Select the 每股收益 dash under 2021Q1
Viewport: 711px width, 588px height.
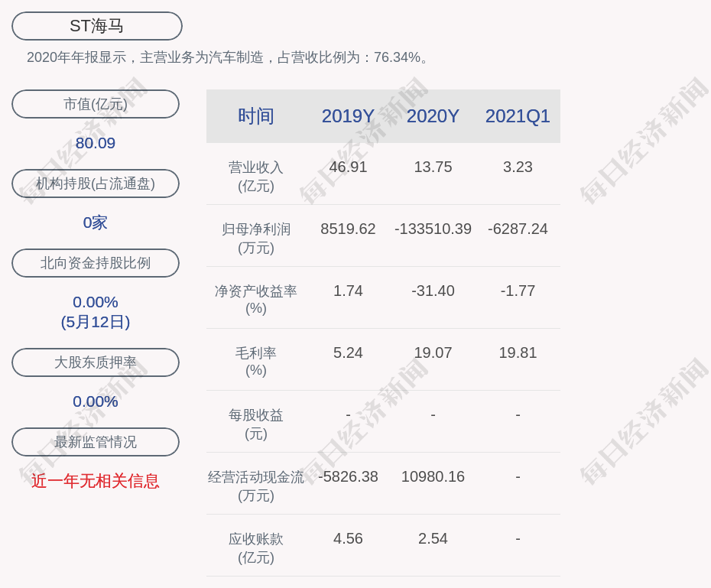click(x=518, y=415)
